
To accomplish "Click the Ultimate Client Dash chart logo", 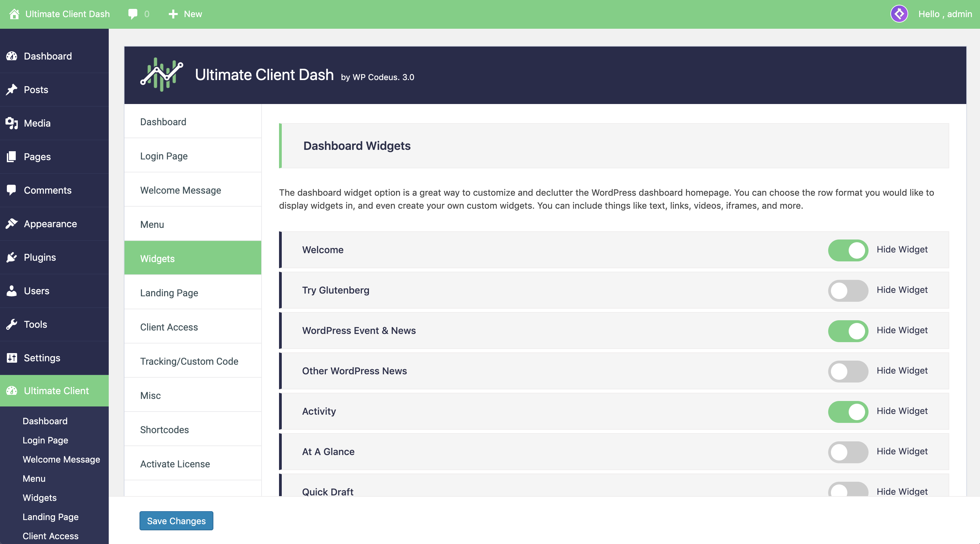I will click(x=162, y=75).
